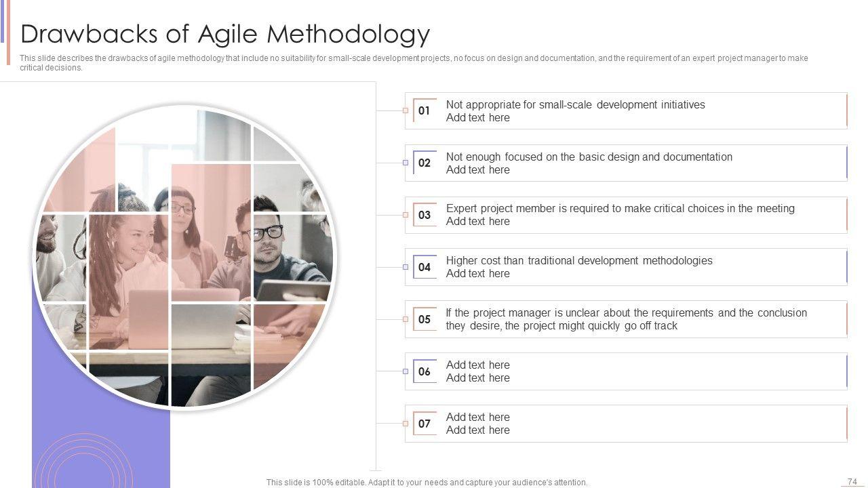Select "Higher cost than traditional development methodologies" text
The image size is (868, 488).
(x=579, y=260)
